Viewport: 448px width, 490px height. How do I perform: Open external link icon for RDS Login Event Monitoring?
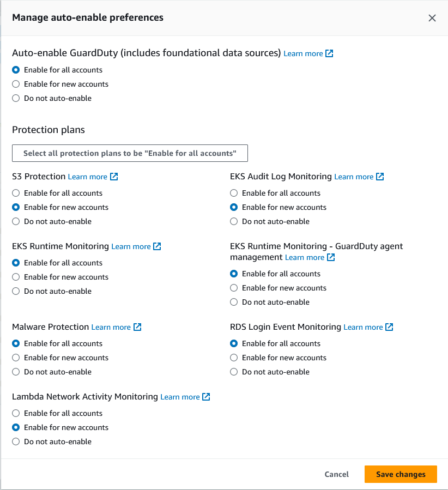point(389,327)
